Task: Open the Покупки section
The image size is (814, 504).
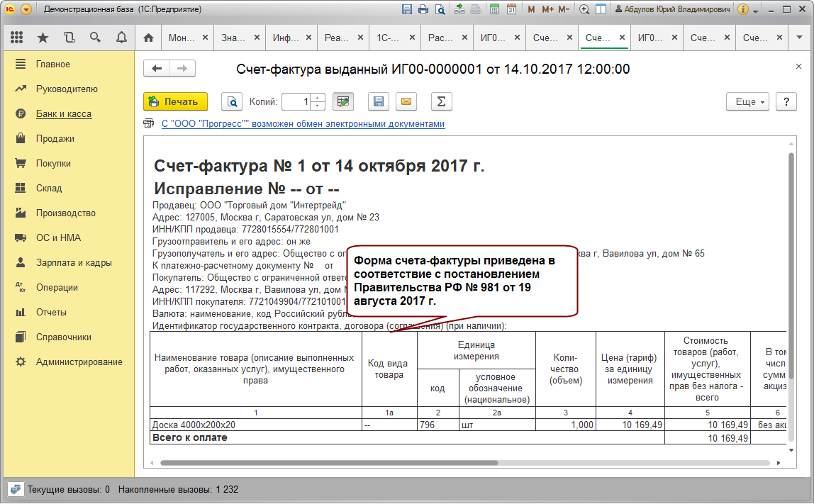Action: coord(53,163)
